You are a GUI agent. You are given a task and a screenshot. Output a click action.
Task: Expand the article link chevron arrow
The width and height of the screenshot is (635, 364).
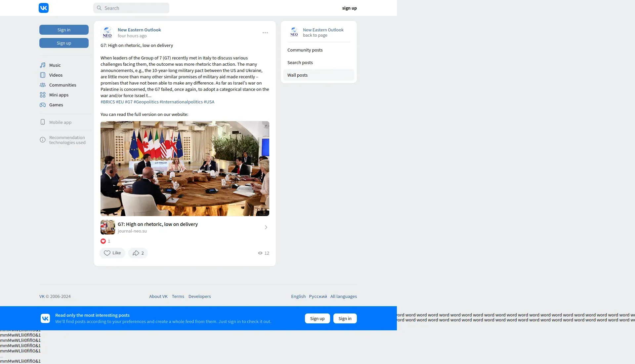pyautogui.click(x=266, y=227)
